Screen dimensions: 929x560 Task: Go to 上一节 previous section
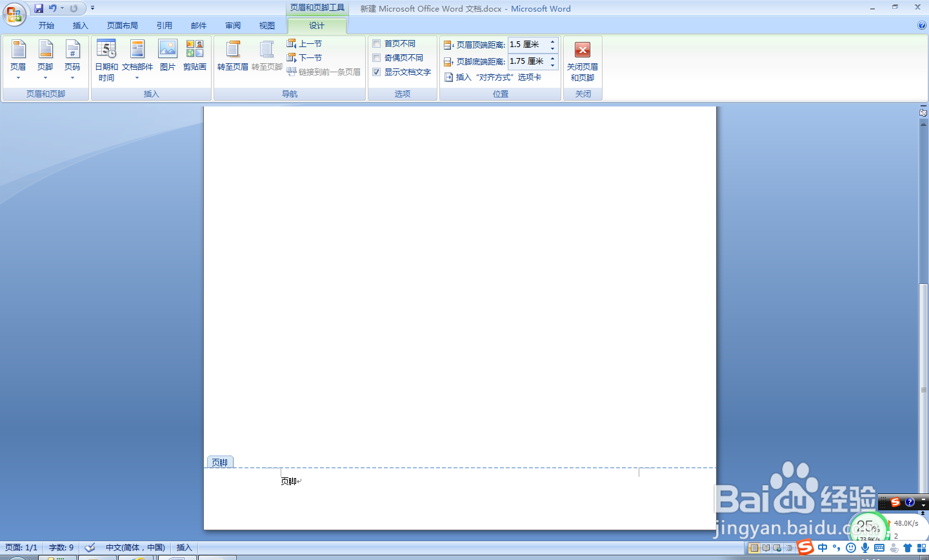(305, 44)
